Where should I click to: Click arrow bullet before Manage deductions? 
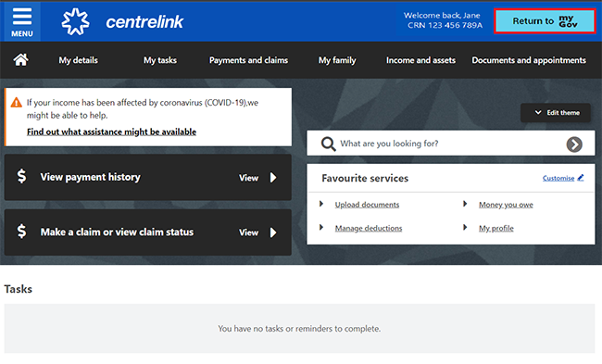[x=321, y=227]
